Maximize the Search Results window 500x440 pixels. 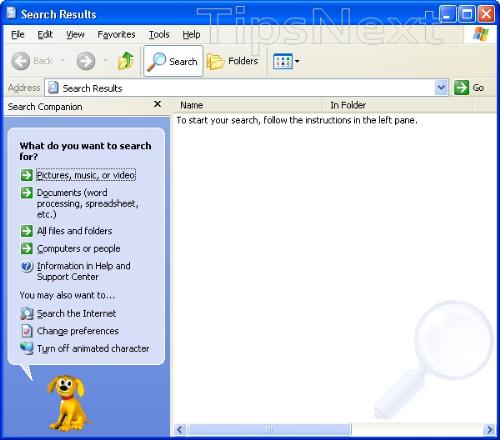[467, 14]
